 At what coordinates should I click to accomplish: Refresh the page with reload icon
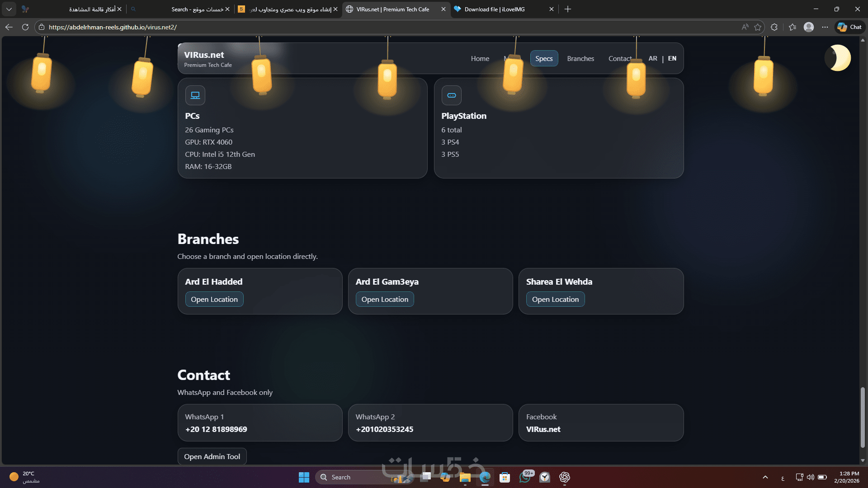click(25, 27)
